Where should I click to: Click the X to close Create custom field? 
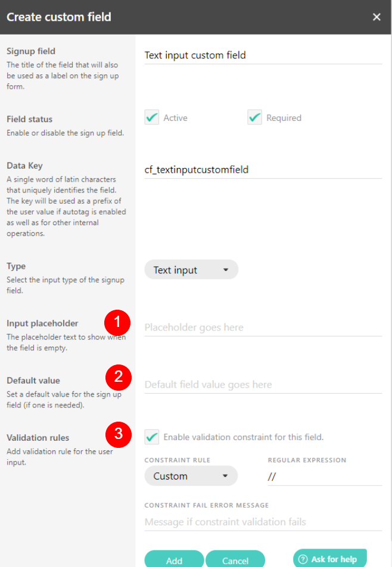point(377,17)
